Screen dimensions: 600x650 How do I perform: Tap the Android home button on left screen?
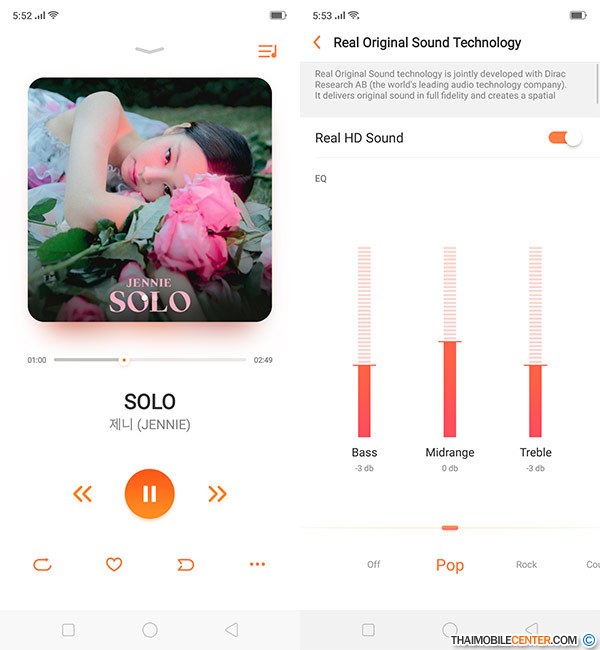coord(150,630)
